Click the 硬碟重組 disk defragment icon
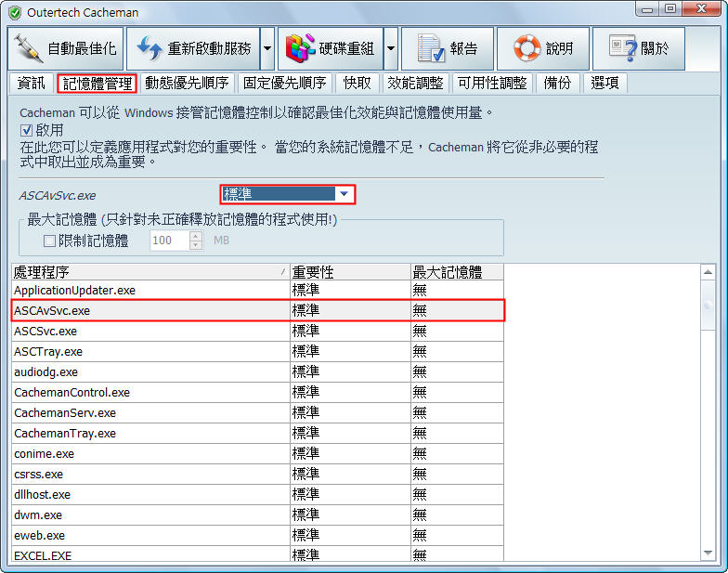This screenshot has width=728, height=573. pyautogui.click(x=297, y=47)
